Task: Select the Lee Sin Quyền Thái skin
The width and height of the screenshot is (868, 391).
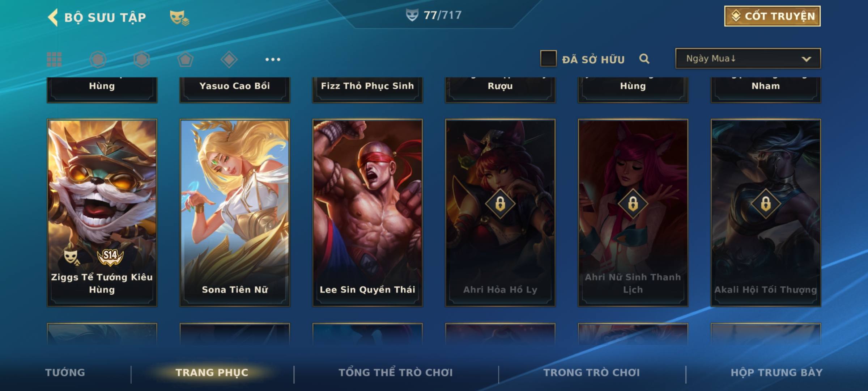Action: [x=367, y=213]
